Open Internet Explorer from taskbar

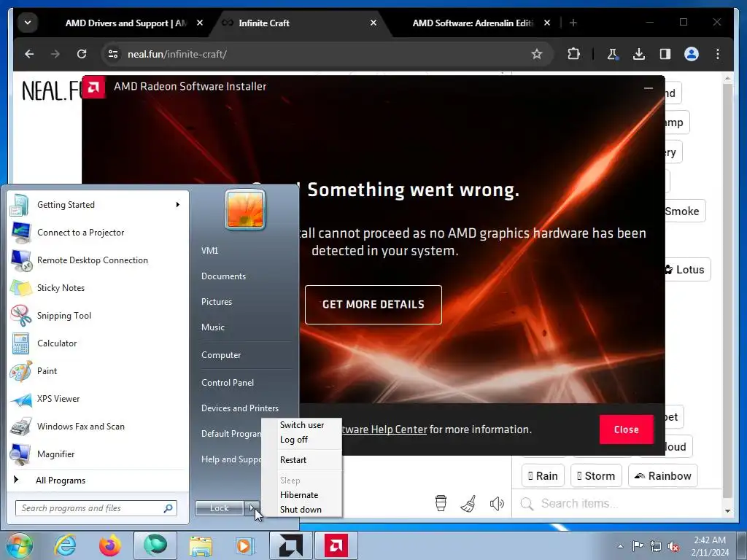point(65,545)
